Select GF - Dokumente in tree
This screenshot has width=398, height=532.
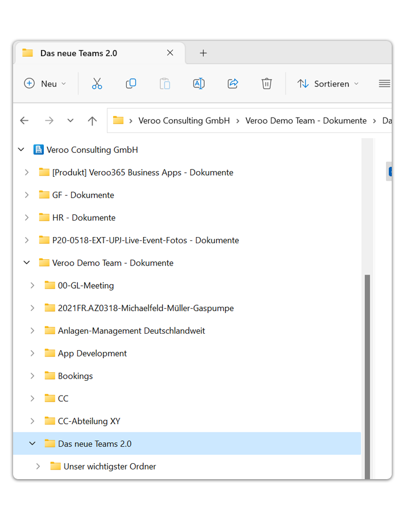[83, 195]
